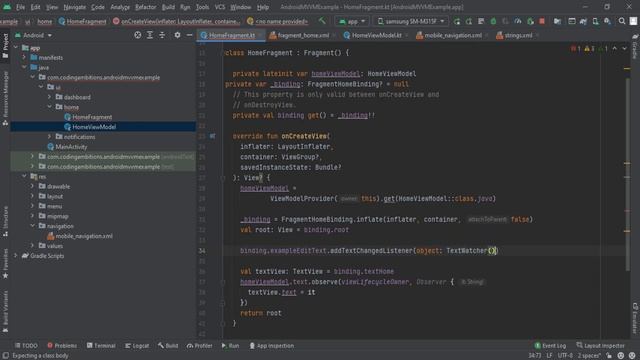Click the override gutter icon beside onCreateView
The height and width of the screenshot is (360, 640).
(x=212, y=136)
